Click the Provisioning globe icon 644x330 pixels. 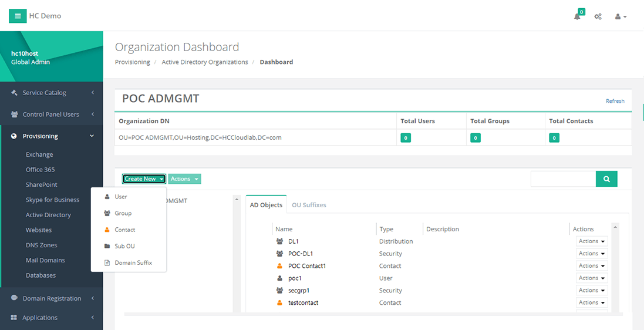pyautogui.click(x=14, y=136)
